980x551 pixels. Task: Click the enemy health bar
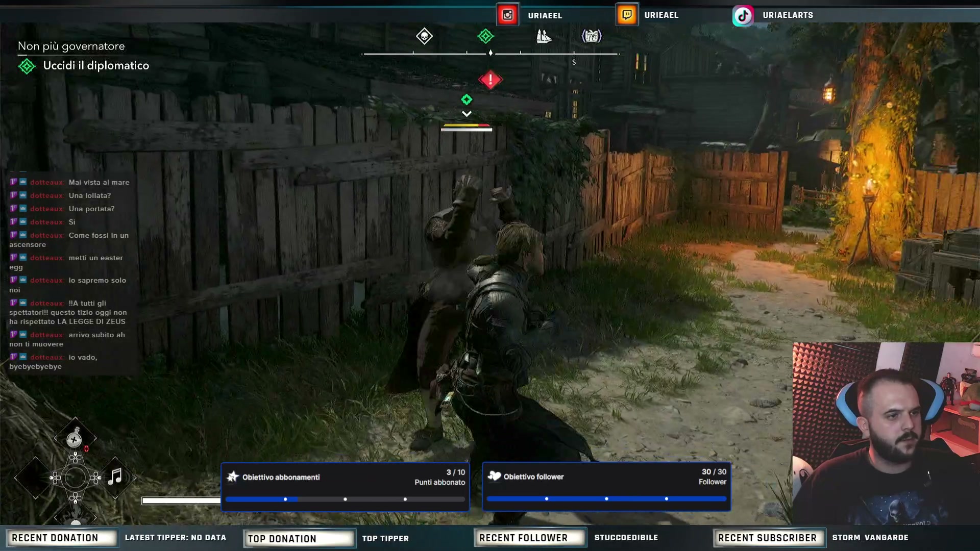point(467,127)
